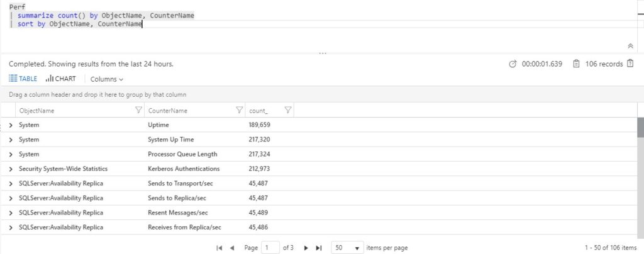
Task: Open filter for ObjectName column
Action: [139, 110]
